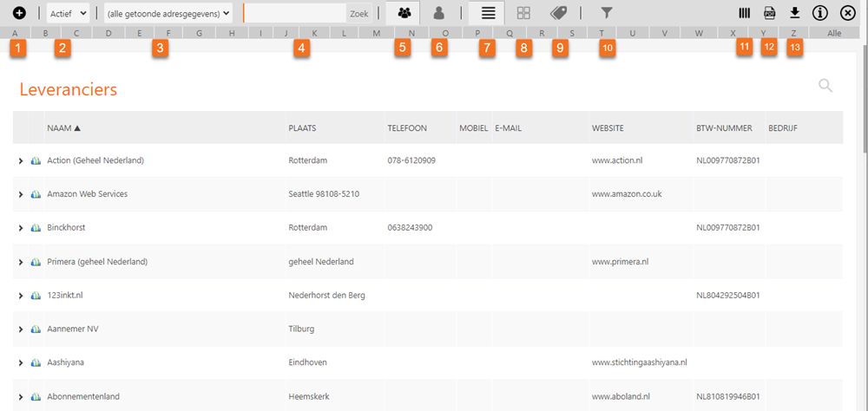868x411 pixels.
Task: Expand the Primera (geheel Nederland) row
Action: [x=21, y=262]
